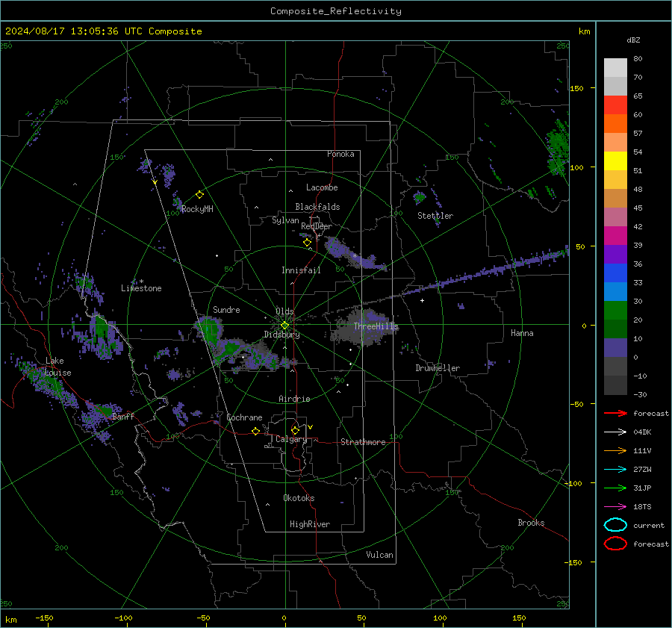Select the RockyMH label

pyautogui.click(x=197, y=209)
